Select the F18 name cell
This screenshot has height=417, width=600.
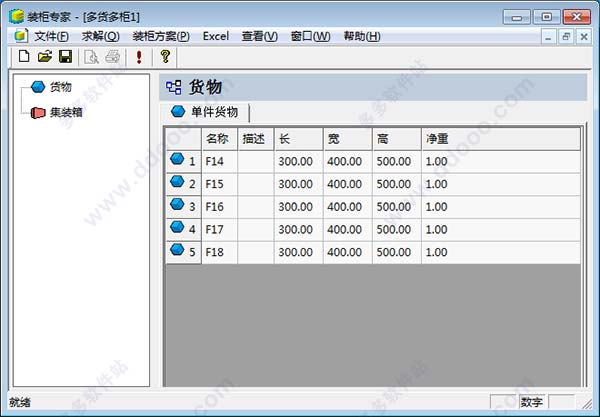tap(219, 252)
